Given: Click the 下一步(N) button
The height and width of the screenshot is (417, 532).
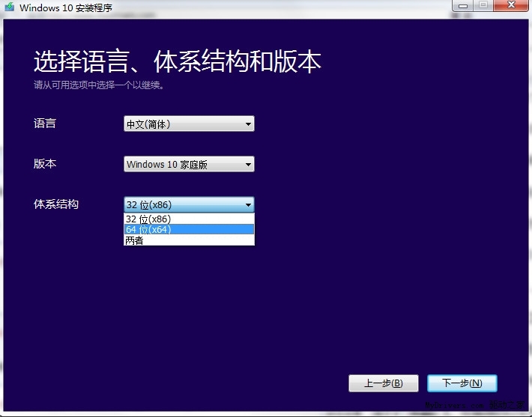Looking at the screenshot, I should [x=462, y=383].
